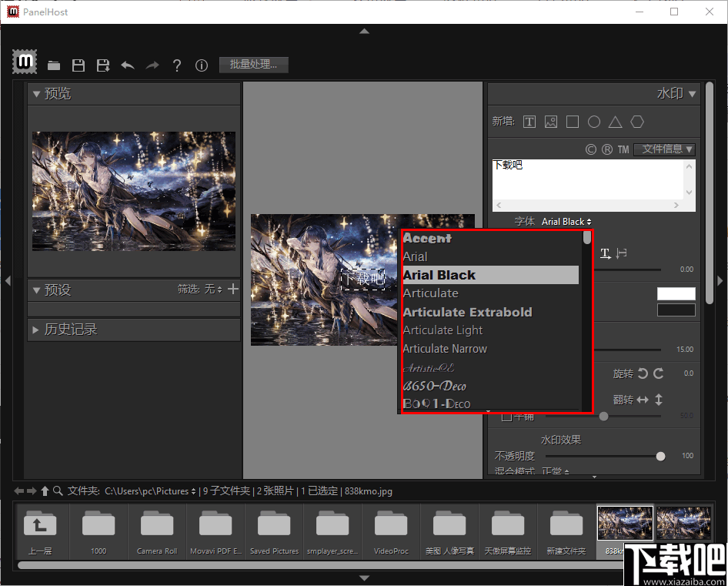Viewport: 728px width, 586px height.
Task: Click the Undo arrow icon
Action: 128,65
